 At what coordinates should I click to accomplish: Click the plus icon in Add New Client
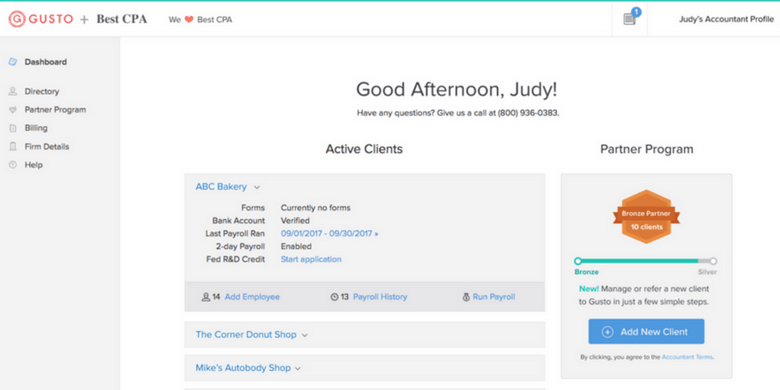[x=607, y=332]
